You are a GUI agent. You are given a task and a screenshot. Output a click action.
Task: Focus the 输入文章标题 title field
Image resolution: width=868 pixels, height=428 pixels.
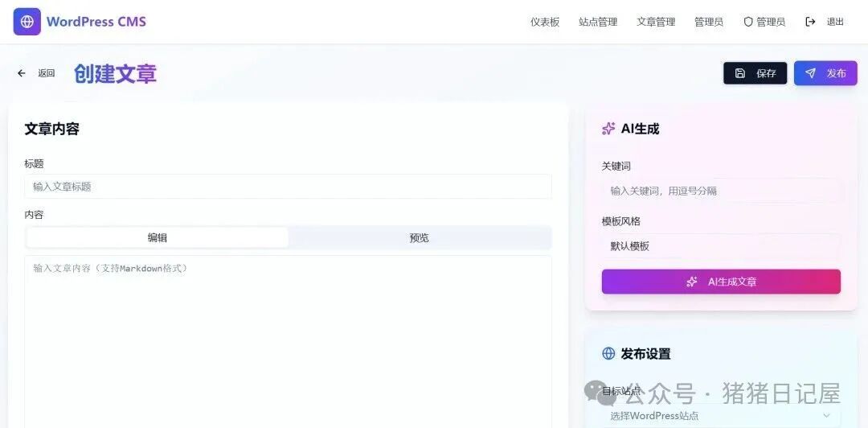(x=288, y=187)
